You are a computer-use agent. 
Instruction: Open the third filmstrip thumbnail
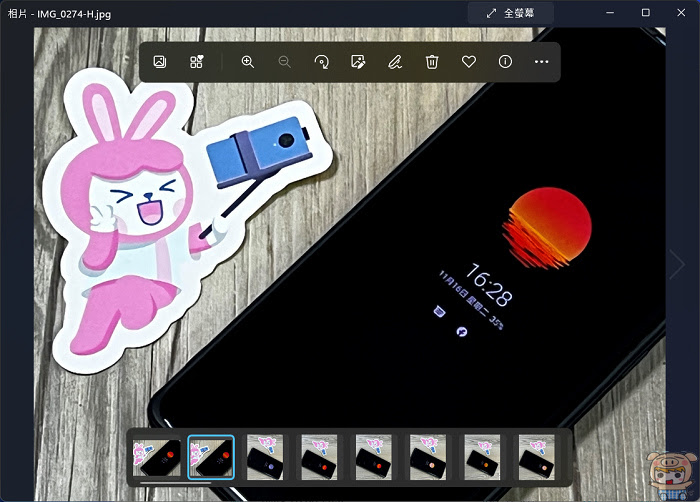pyautogui.click(x=265, y=457)
